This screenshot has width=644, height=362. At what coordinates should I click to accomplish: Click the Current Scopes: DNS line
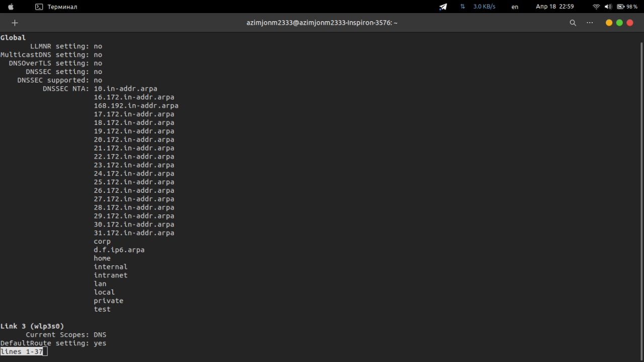[x=66, y=335]
